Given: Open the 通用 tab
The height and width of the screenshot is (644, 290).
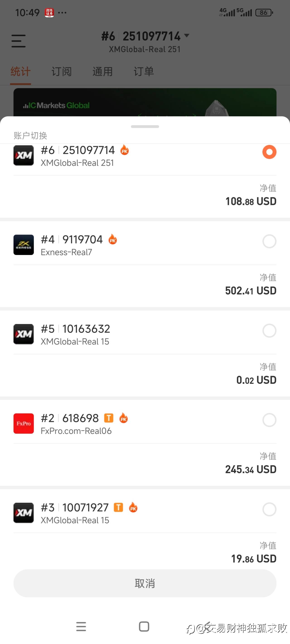Looking at the screenshot, I should 103,72.
